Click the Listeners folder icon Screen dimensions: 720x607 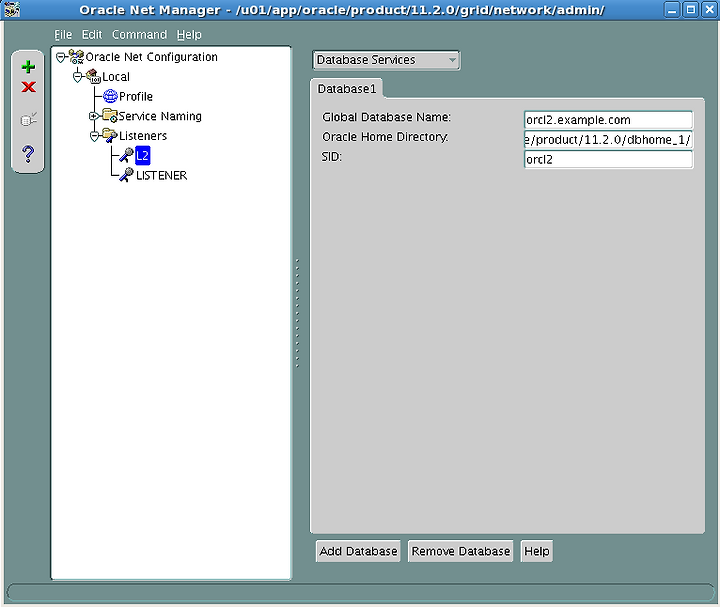(x=110, y=135)
